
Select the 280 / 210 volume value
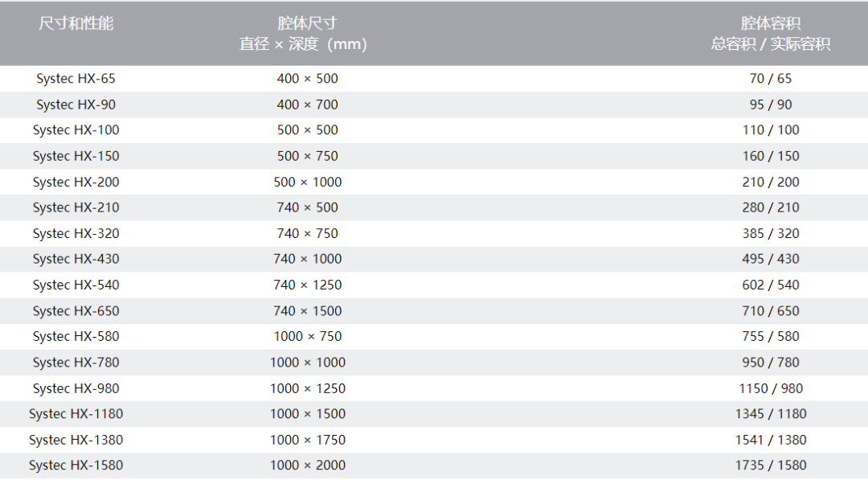(x=770, y=207)
